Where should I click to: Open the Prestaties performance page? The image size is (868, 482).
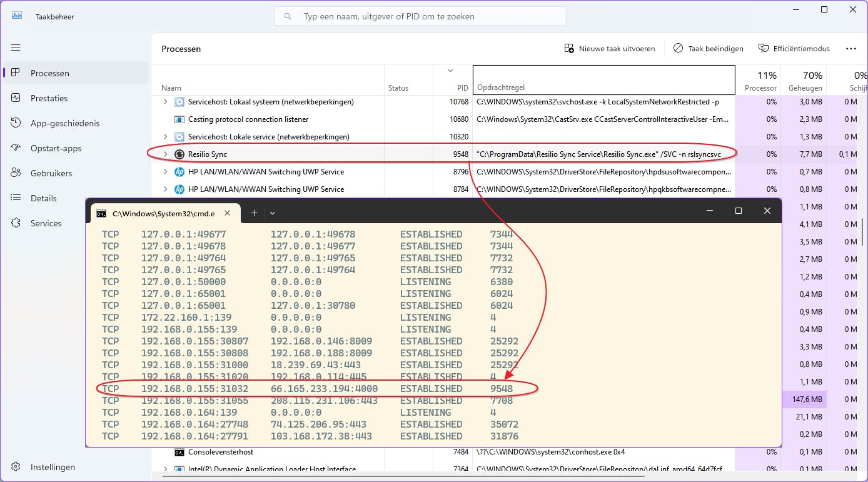point(49,98)
